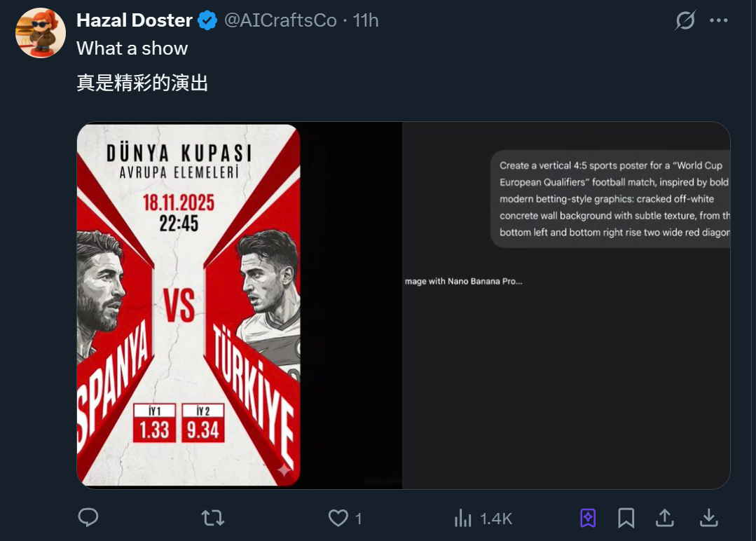Image resolution: width=756 pixels, height=541 pixels.
Task: Open the España vs Türkiye poster image
Action: coord(188,305)
